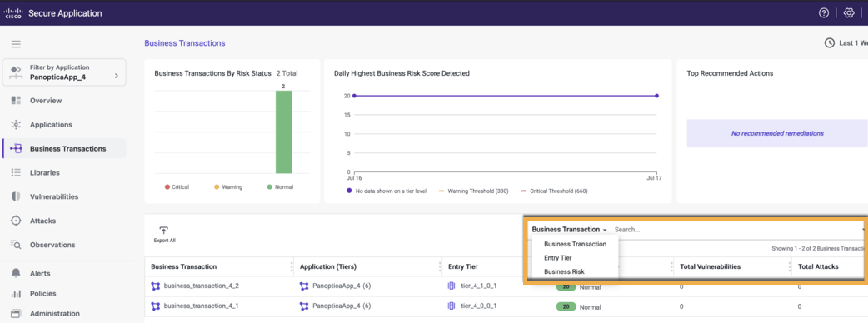The image size is (868, 323).
Task: Toggle the Warning legend item
Action: [227, 187]
